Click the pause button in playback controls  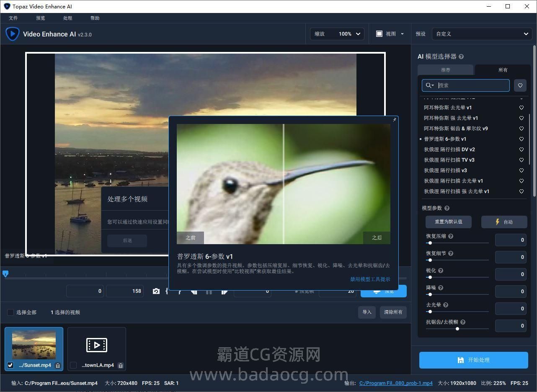click(209, 291)
